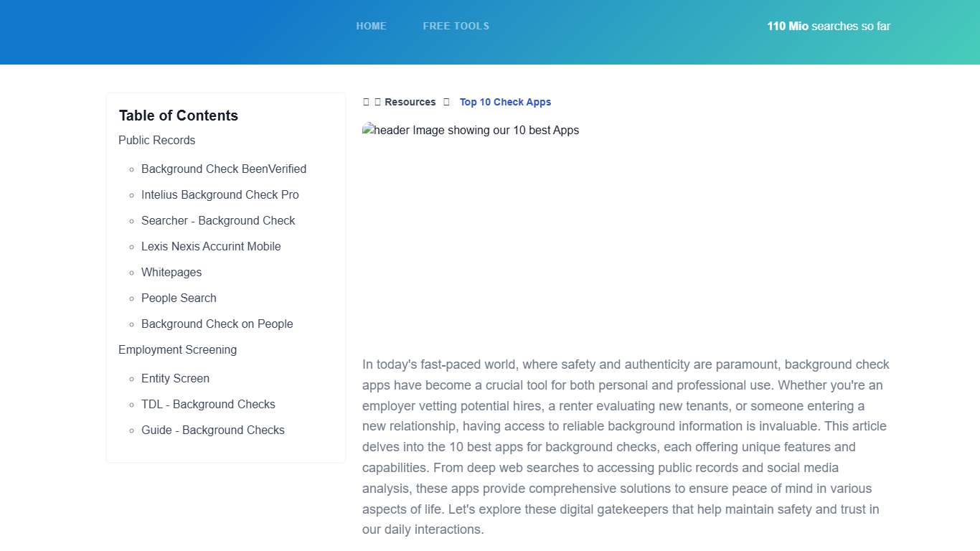Select Background Check on People link

click(217, 324)
